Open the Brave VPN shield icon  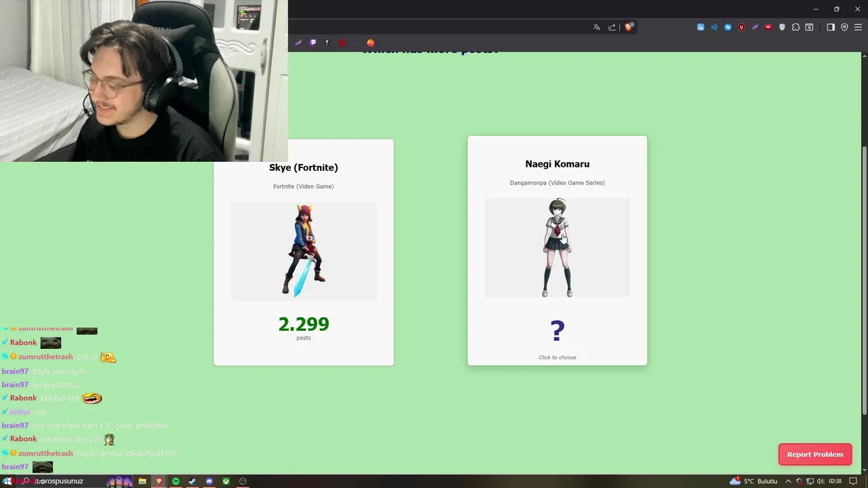844,27
